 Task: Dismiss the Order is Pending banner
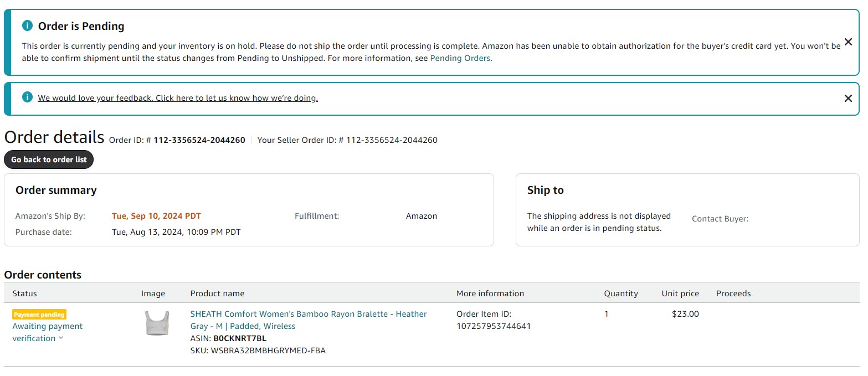848,42
